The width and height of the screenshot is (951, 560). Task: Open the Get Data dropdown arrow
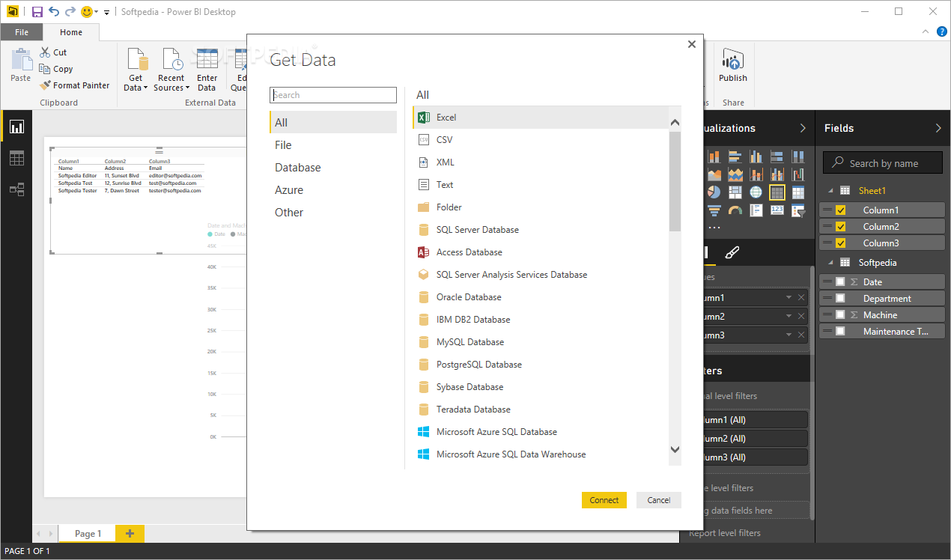click(x=146, y=88)
